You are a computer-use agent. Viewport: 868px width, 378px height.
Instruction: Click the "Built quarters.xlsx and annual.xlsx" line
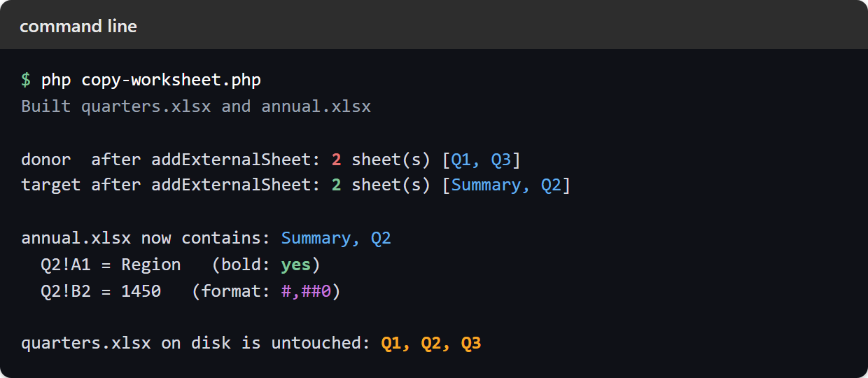(196, 106)
